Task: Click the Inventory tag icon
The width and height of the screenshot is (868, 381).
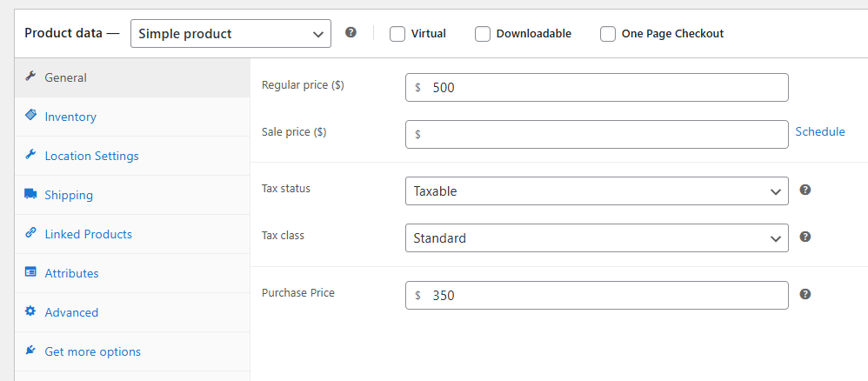Action: click(x=30, y=116)
